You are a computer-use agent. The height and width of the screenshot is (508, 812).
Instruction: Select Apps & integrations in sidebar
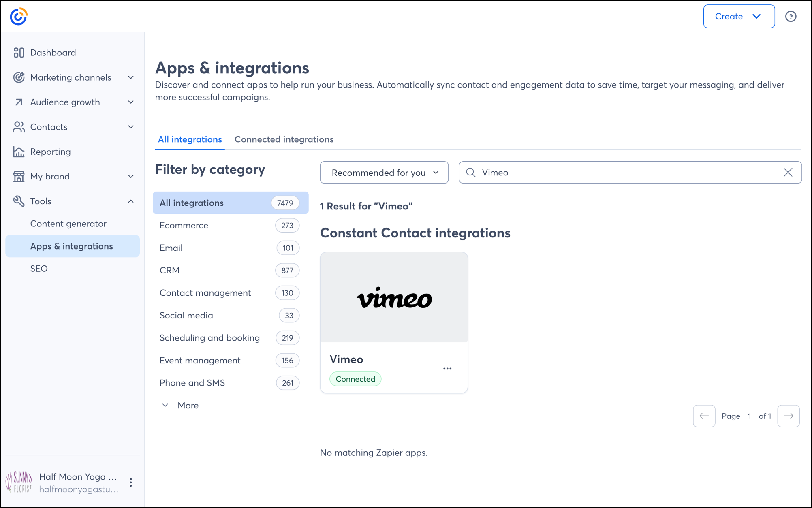coord(73,246)
